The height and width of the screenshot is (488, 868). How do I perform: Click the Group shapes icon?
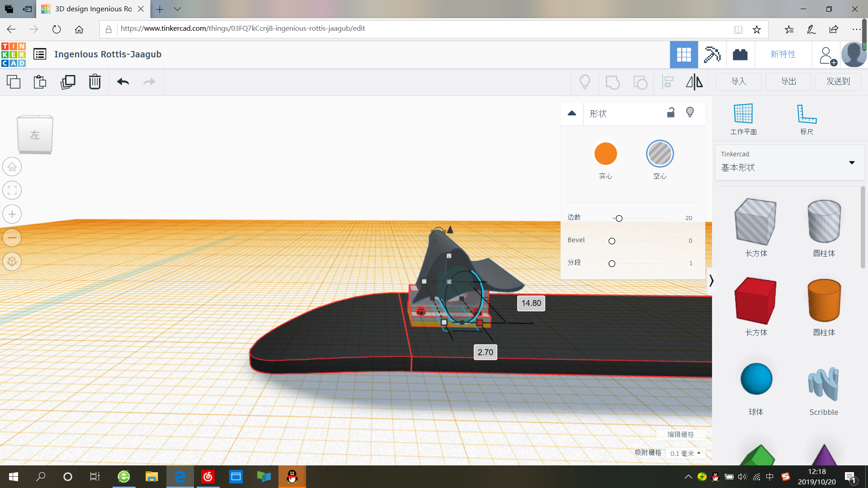click(613, 82)
